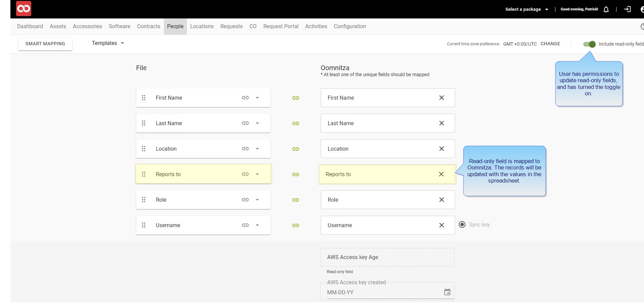
Task: Expand the Templates dropdown
Action: click(x=108, y=43)
